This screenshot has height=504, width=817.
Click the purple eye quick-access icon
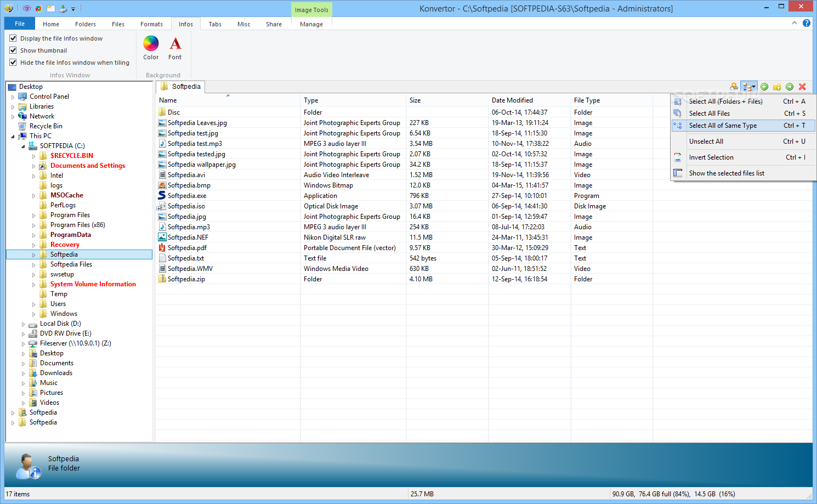click(x=26, y=8)
